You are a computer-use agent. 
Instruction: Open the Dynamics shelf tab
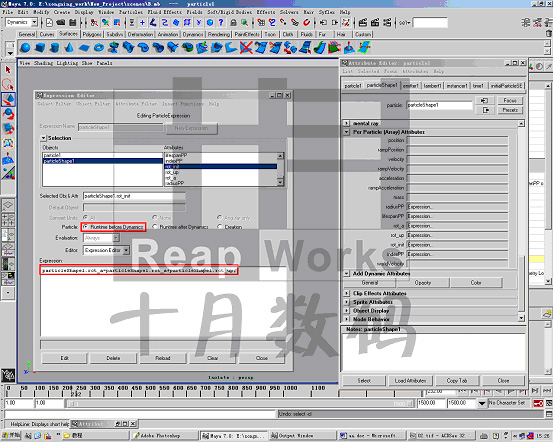pos(193,34)
